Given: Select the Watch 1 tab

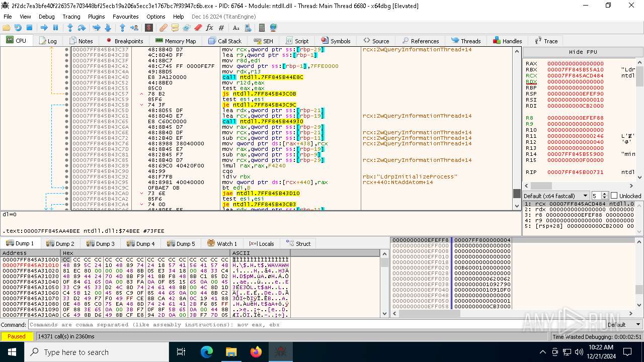Looking at the screenshot, I should tap(222, 243).
